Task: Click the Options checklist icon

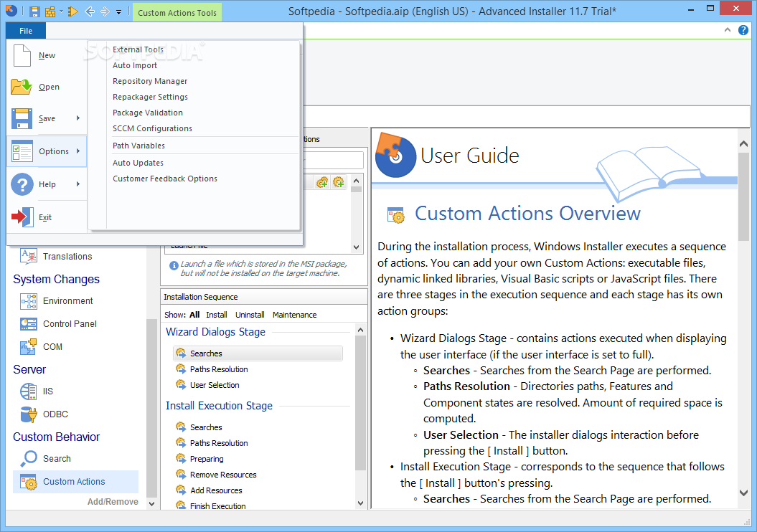Action: click(x=22, y=151)
